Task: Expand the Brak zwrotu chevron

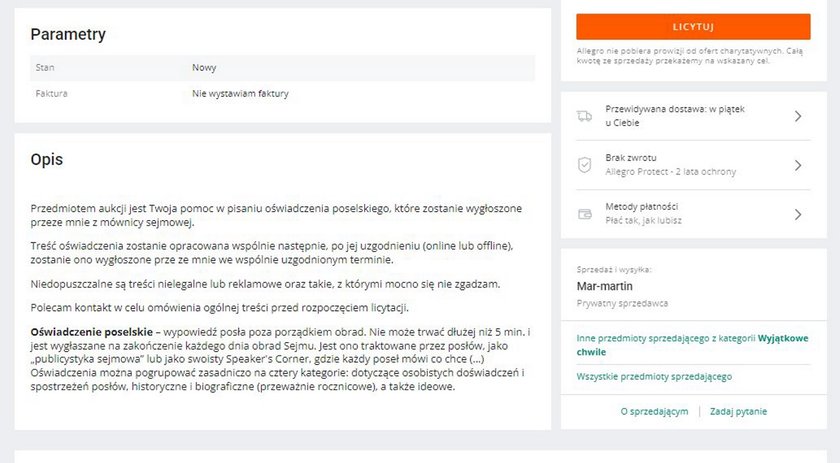Action: click(798, 165)
